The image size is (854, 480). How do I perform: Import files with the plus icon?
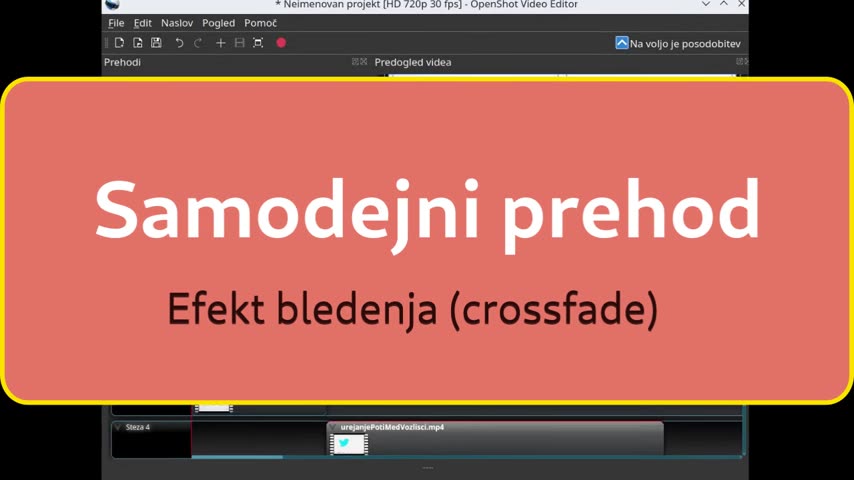tap(221, 43)
